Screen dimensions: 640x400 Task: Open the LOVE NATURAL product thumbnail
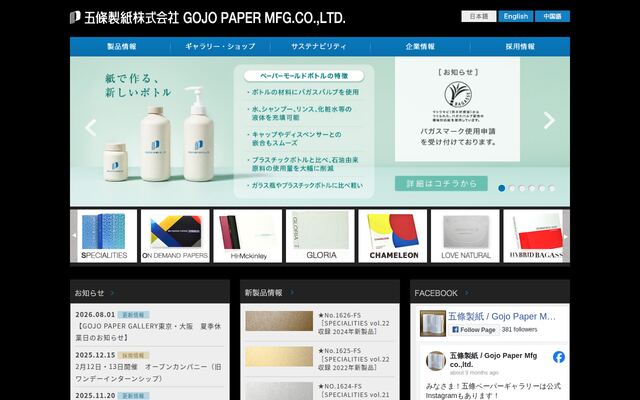(x=465, y=236)
